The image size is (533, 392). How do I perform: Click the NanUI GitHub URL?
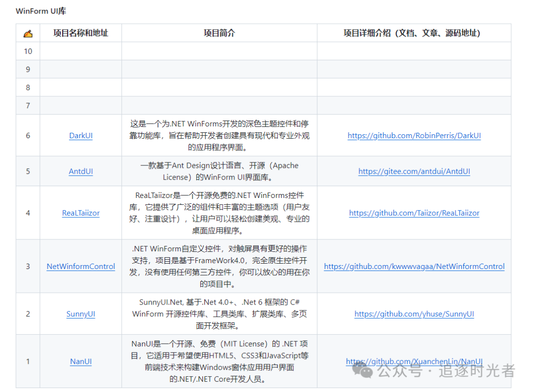point(414,361)
